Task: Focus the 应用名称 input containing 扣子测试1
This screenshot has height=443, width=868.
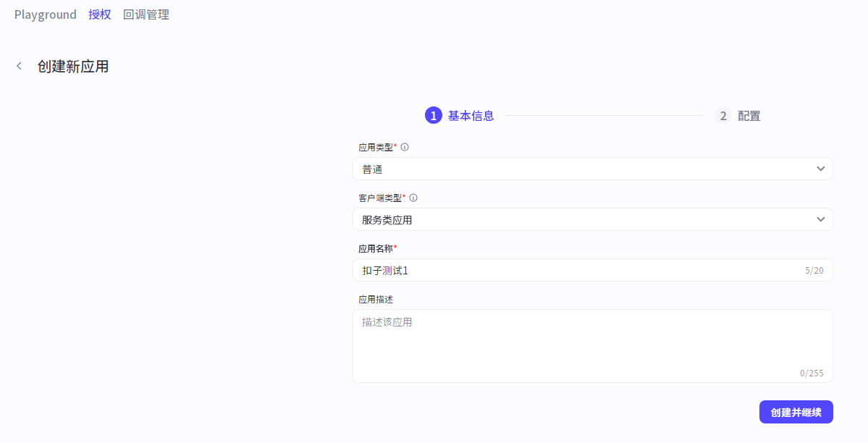Action: point(579,270)
